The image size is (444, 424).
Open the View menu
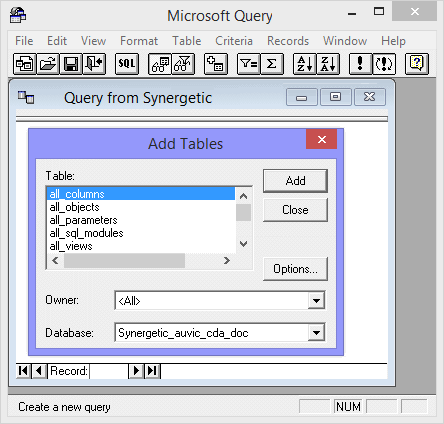(94, 41)
